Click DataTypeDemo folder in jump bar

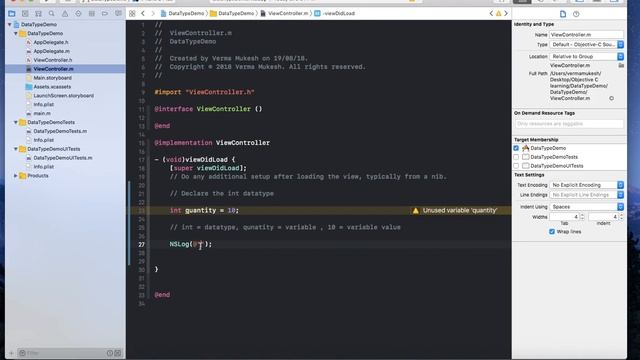pyautogui.click(x=232, y=13)
